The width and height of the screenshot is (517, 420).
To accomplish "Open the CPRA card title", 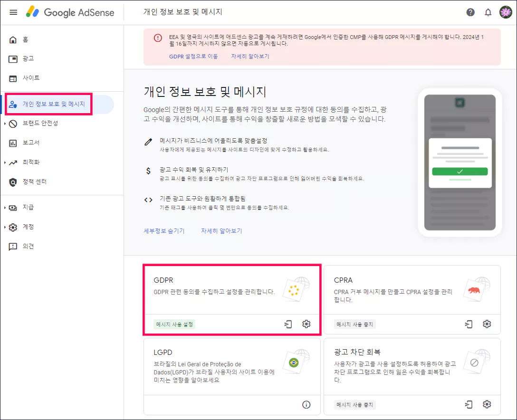I will pos(343,280).
